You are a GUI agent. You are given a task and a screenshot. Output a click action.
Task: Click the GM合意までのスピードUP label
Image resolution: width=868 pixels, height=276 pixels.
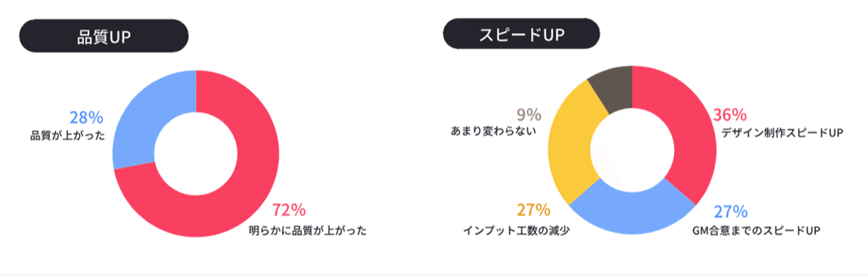point(756,230)
